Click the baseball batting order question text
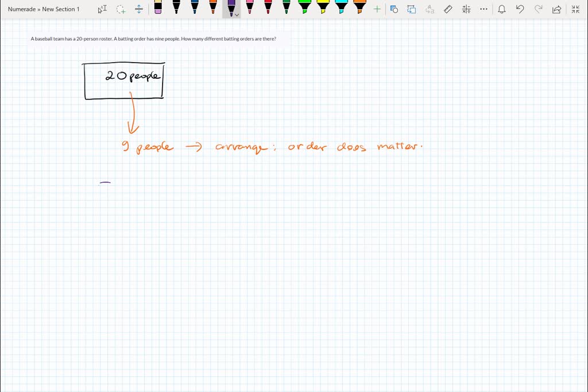588x392 pixels. [153, 39]
